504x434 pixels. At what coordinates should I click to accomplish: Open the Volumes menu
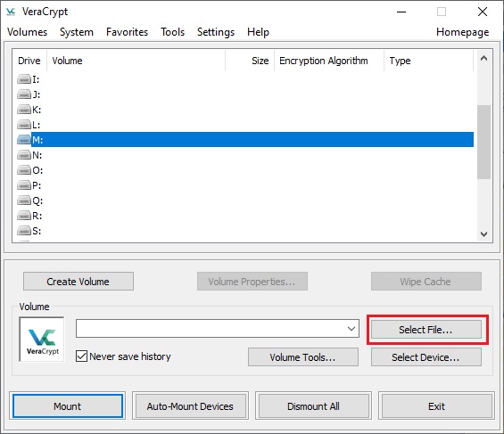pyautogui.click(x=28, y=32)
